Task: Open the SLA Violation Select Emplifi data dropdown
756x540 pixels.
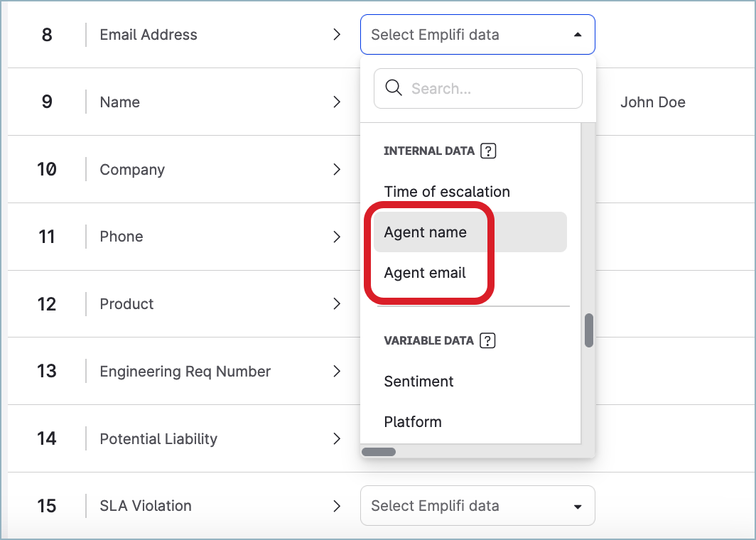Action: tap(578, 505)
